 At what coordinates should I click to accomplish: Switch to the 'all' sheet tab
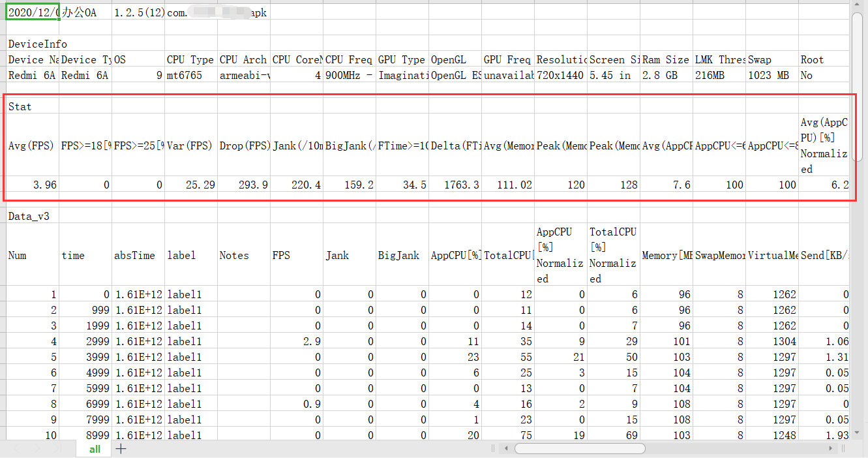pyautogui.click(x=95, y=449)
